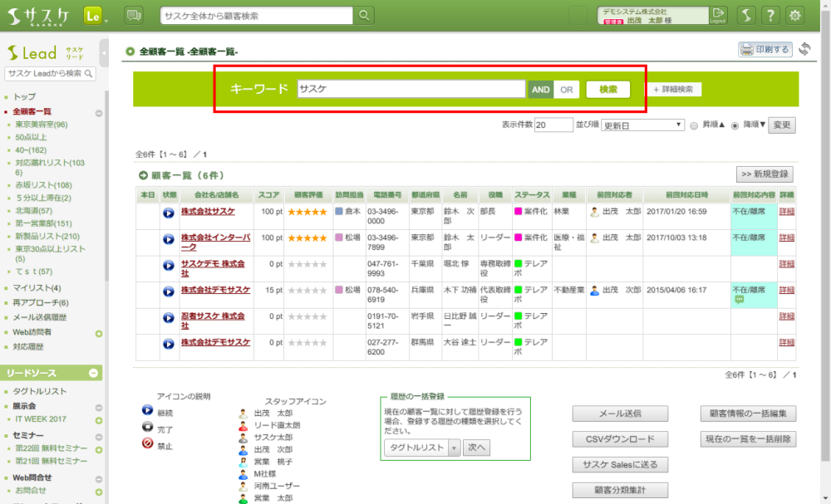
Task: Expand the + 詳細検索 advanced search
Action: pyautogui.click(x=674, y=90)
